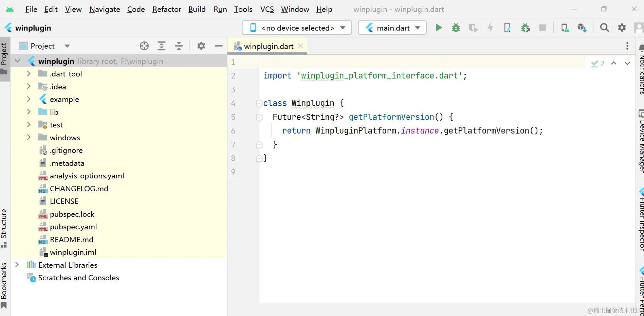The height and width of the screenshot is (316, 644).
Task: Expand the windows folder
Action: pyautogui.click(x=29, y=138)
